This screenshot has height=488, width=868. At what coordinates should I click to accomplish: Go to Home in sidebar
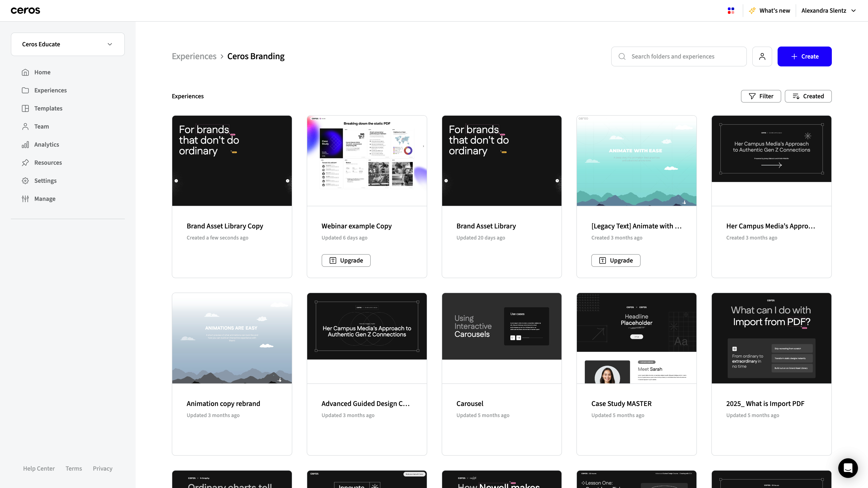(x=42, y=72)
